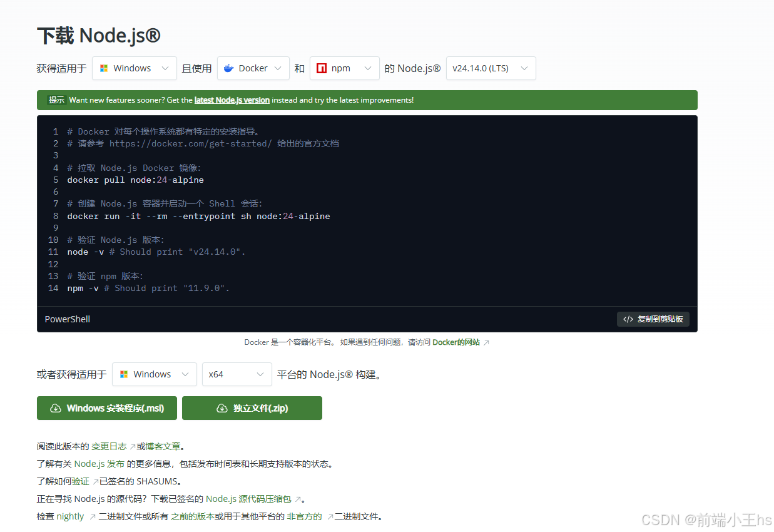
Task: Visit the Docker的网站 link
Action: point(456,342)
